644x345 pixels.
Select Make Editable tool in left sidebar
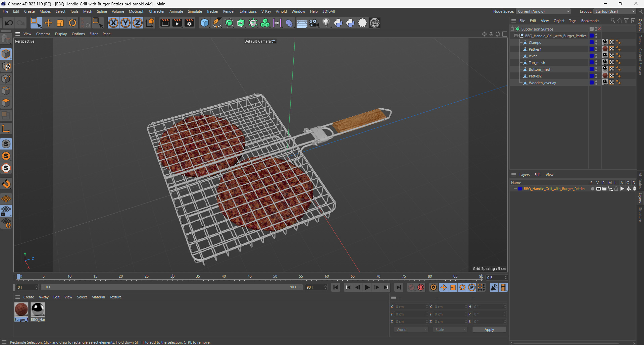point(6,39)
